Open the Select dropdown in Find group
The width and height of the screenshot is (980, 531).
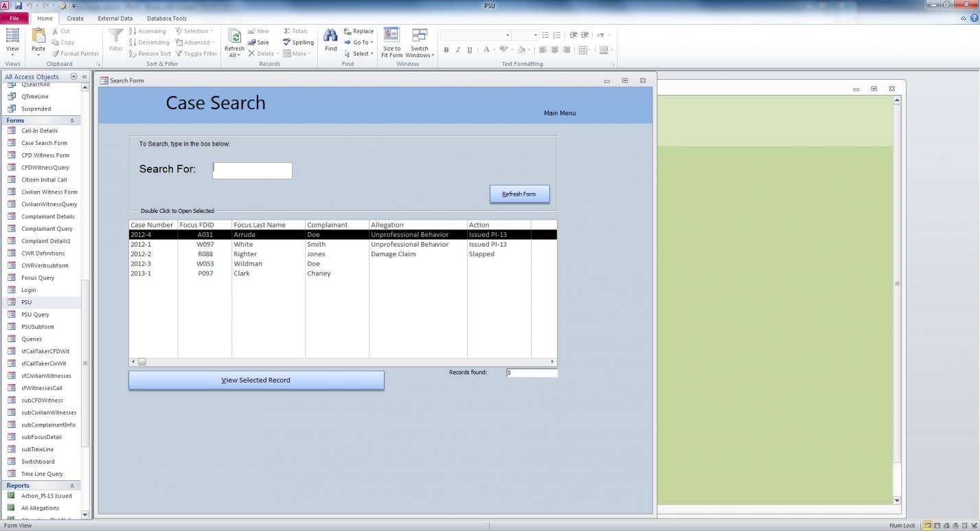coord(359,54)
